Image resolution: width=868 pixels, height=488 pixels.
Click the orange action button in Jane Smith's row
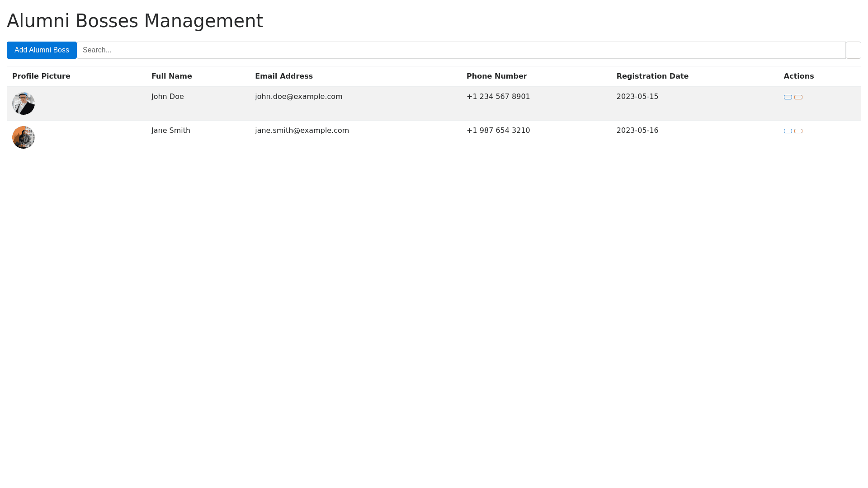coord(798,131)
